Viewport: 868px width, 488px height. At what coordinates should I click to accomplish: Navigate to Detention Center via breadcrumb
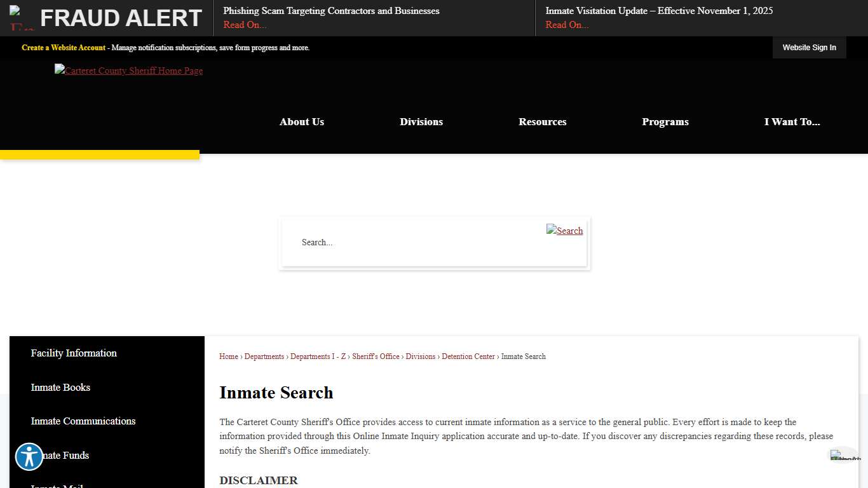click(x=468, y=356)
